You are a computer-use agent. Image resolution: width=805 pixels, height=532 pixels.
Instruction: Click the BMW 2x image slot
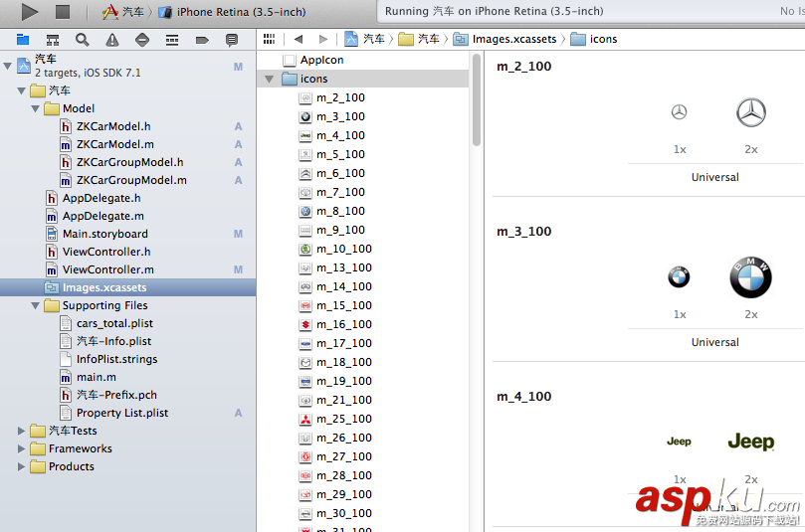(751, 277)
